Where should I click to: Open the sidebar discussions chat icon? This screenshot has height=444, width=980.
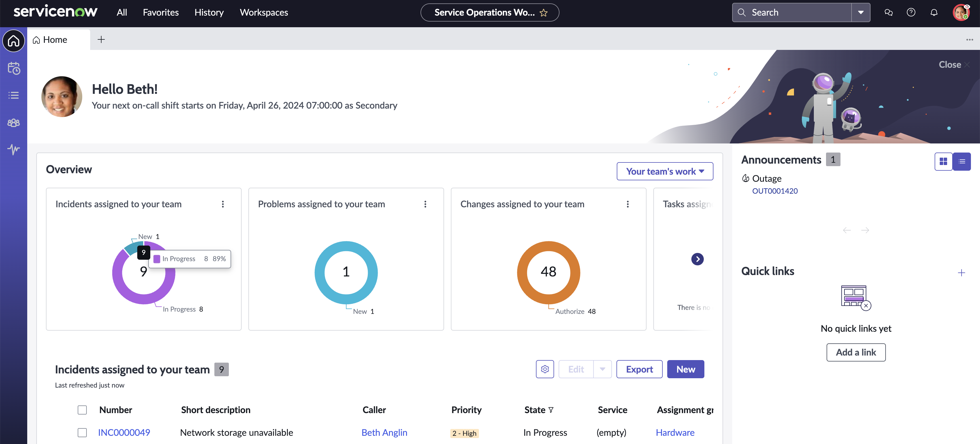pyautogui.click(x=888, y=12)
